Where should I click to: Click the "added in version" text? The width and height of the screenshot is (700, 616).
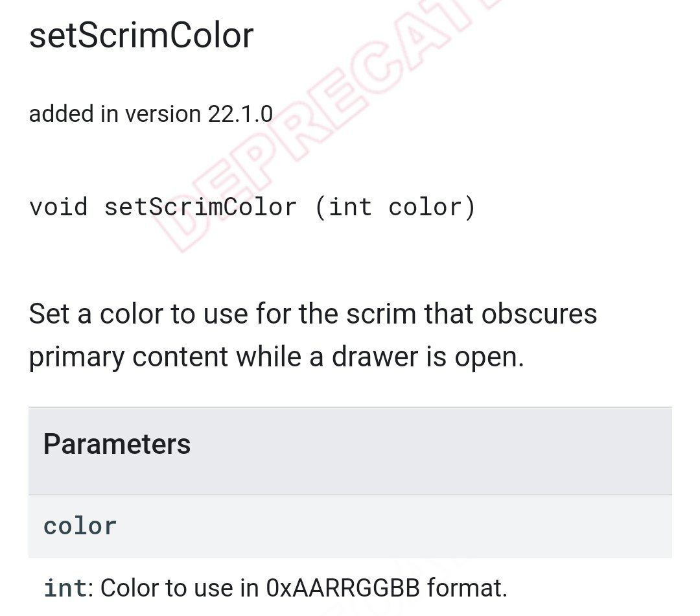(115, 114)
